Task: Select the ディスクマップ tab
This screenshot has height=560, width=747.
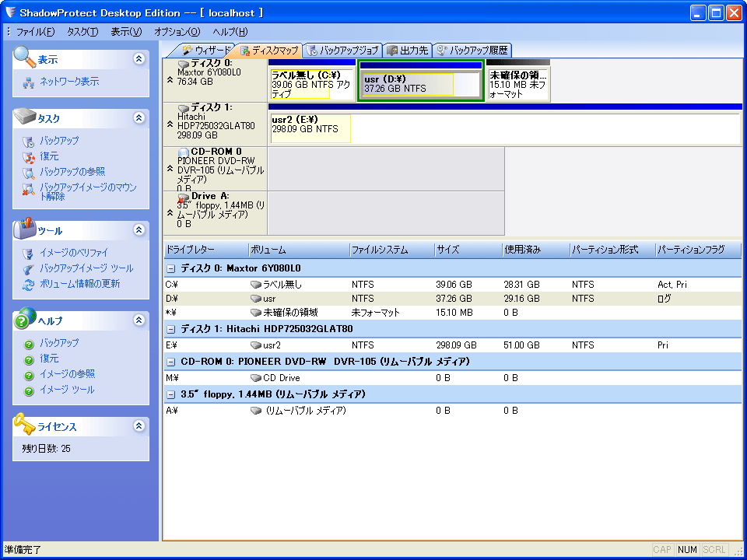Action: (269, 50)
